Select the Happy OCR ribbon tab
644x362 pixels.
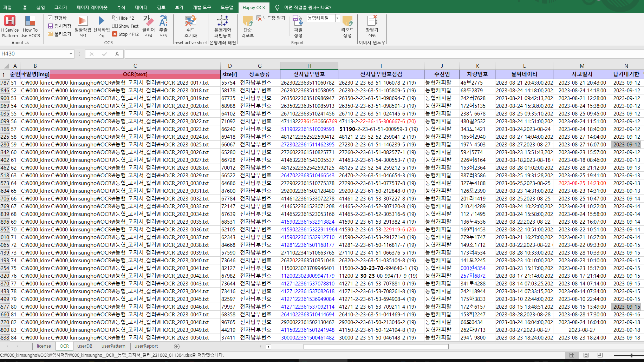[254, 7]
